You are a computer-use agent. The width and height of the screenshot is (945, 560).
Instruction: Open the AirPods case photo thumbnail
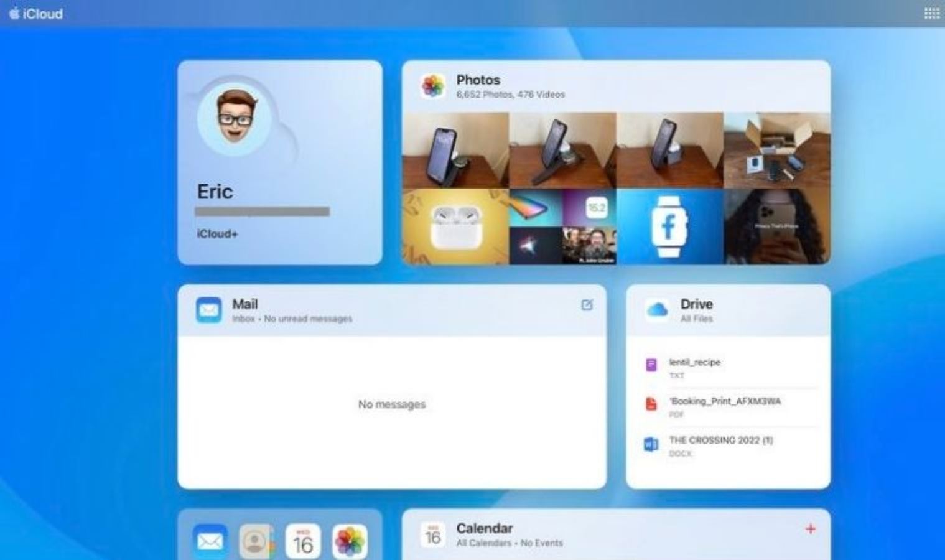[x=455, y=226]
